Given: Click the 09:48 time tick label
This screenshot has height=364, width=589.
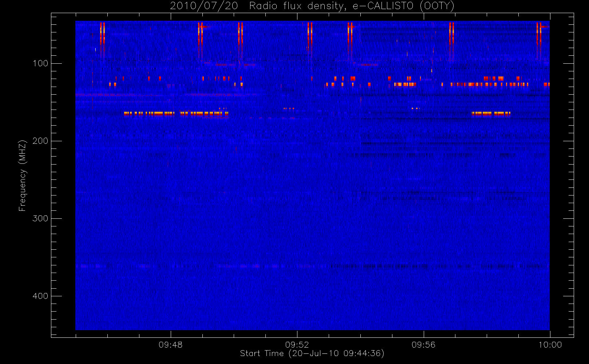Looking at the screenshot, I should pyautogui.click(x=170, y=345).
